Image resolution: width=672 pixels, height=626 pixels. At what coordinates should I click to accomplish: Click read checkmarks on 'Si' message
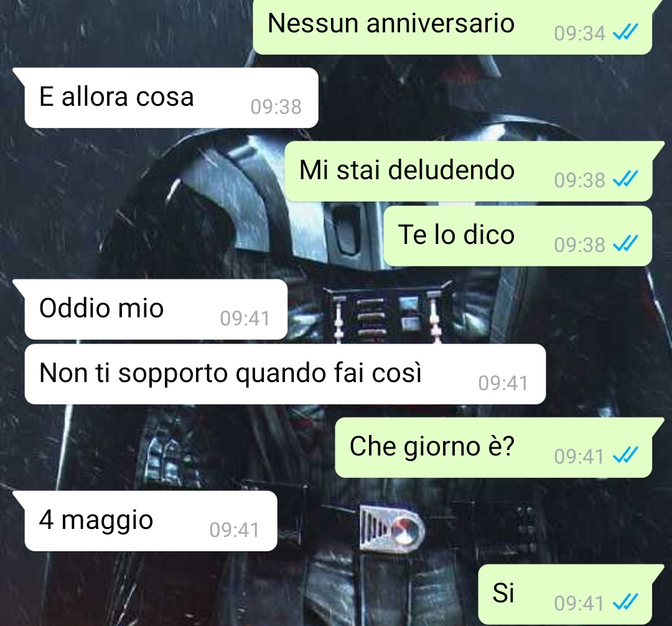click(626, 602)
